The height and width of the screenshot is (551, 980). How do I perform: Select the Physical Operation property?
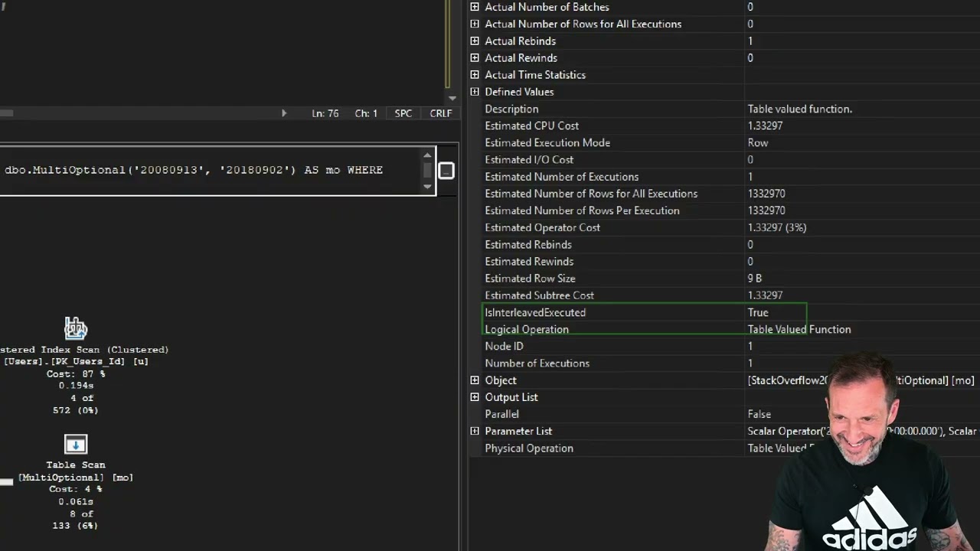[x=529, y=448]
